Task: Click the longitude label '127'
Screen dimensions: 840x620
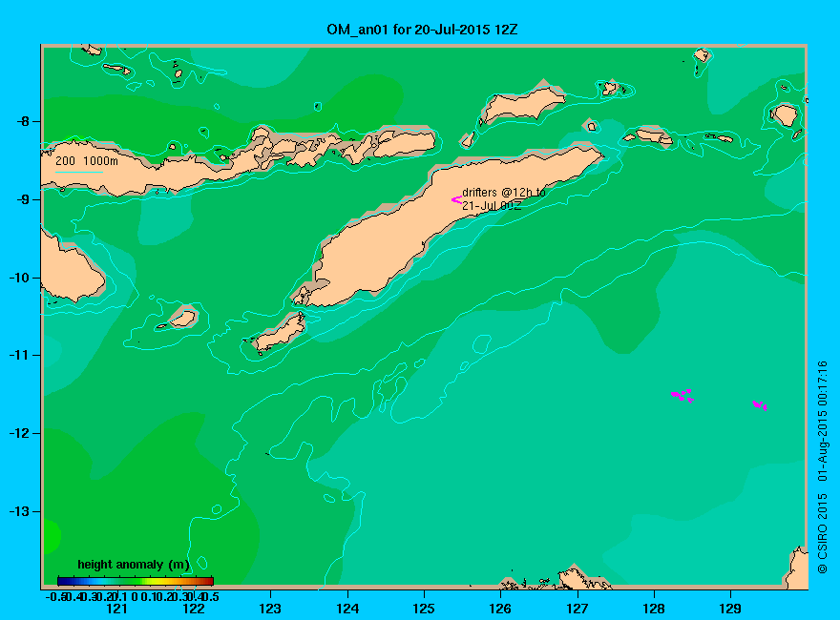Action: (x=577, y=609)
